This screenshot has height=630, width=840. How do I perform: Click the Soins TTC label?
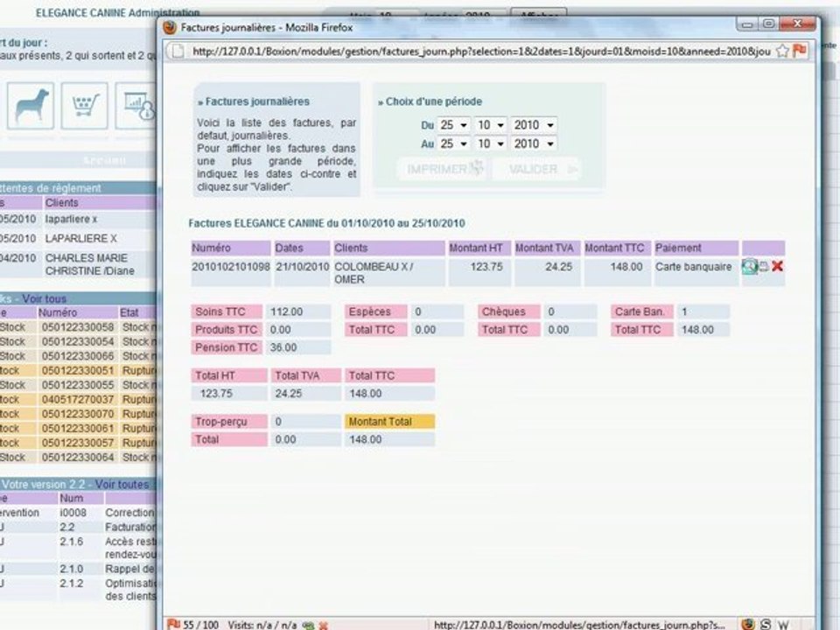(227, 311)
